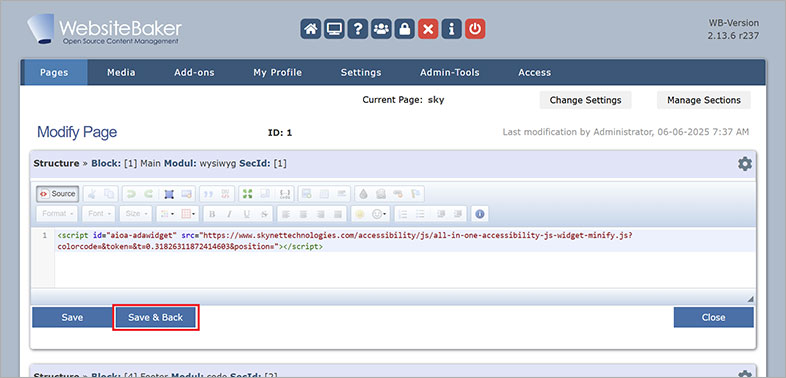Open section settings via top gear icon
The height and width of the screenshot is (378, 786).
[745, 163]
